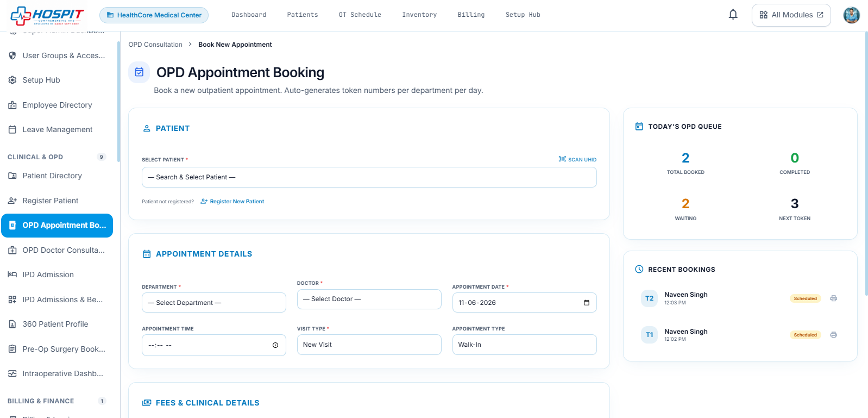
Task: Open the calendar picker on Appointment Date
Action: click(x=587, y=303)
